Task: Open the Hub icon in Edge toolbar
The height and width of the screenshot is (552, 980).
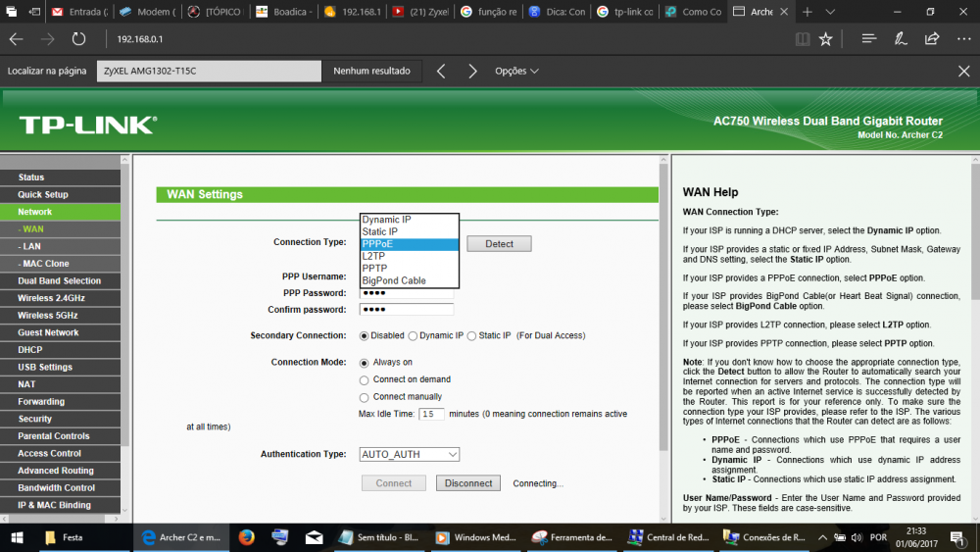Action: (x=868, y=39)
